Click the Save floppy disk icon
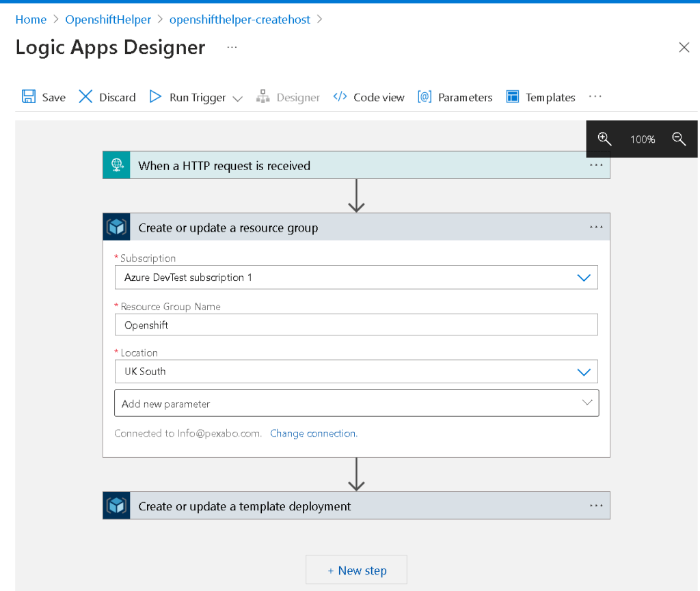This screenshot has height=591, width=700. [x=29, y=96]
